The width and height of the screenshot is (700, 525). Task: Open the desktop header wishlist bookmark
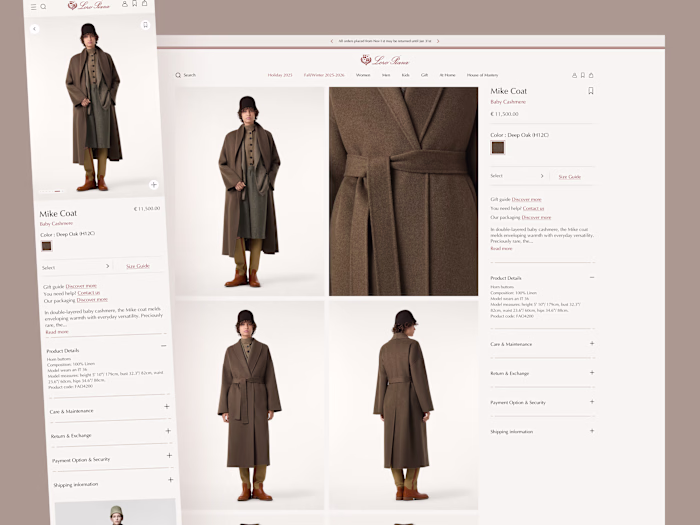(583, 75)
